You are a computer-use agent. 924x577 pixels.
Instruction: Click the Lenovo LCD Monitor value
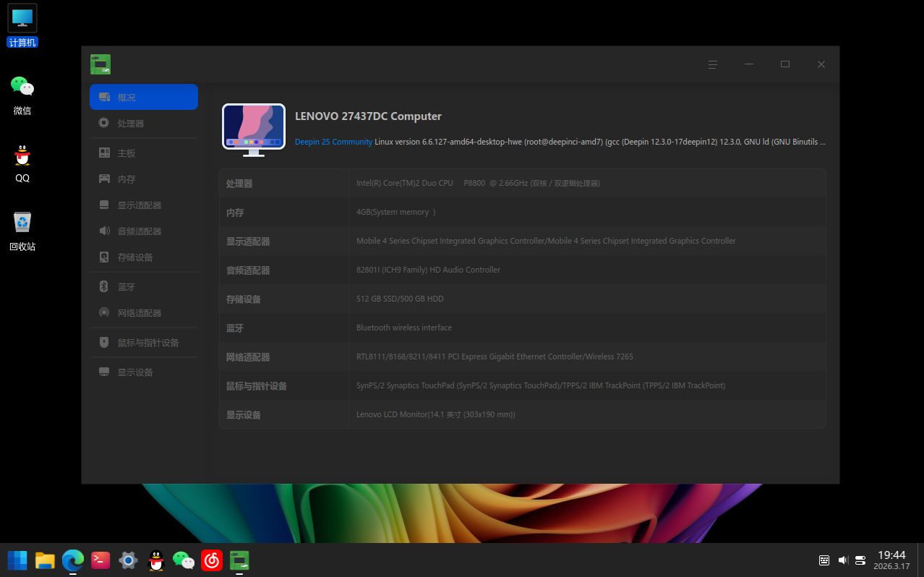(436, 415)
